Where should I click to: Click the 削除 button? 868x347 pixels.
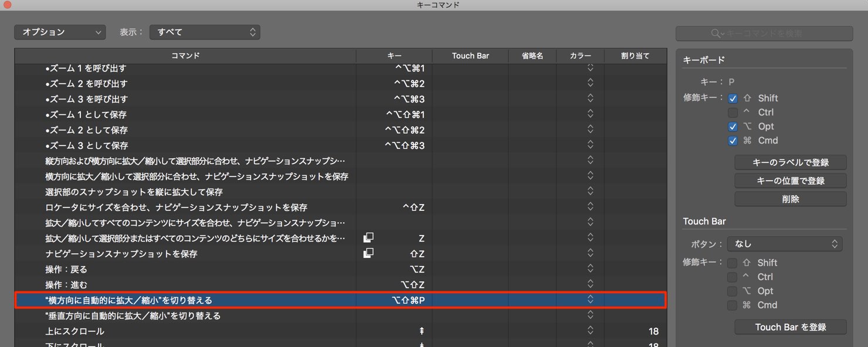(791, 199)
